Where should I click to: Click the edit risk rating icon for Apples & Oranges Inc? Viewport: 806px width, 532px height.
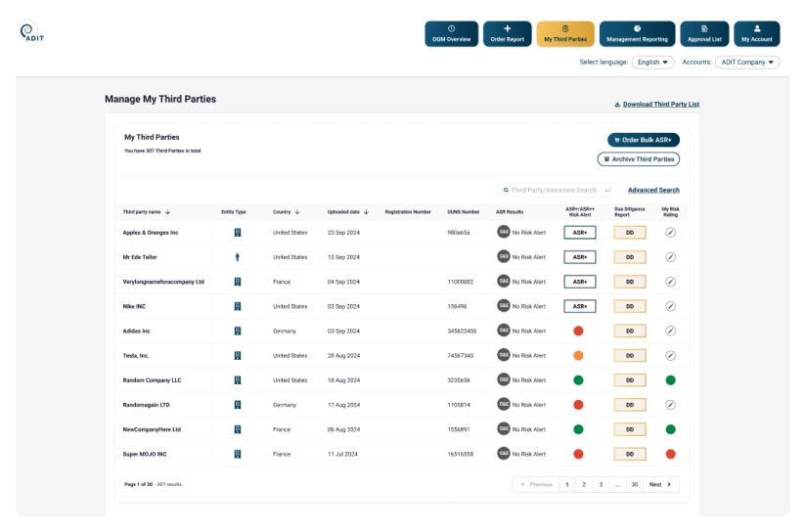670,233
